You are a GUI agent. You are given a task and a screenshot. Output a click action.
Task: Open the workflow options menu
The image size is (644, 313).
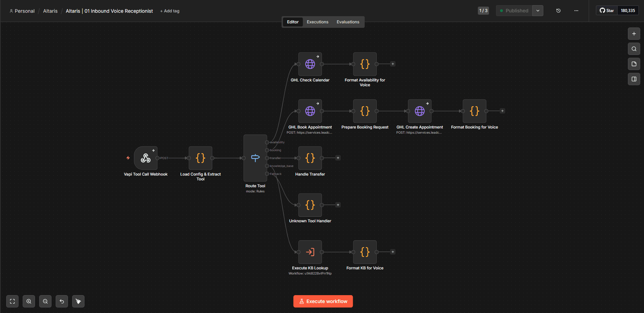(576, 11)
